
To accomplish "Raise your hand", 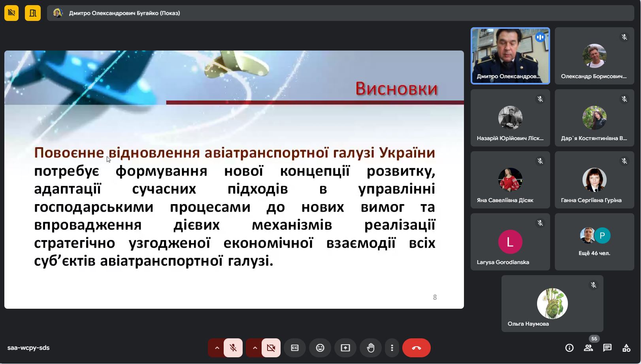I will 371,348.
